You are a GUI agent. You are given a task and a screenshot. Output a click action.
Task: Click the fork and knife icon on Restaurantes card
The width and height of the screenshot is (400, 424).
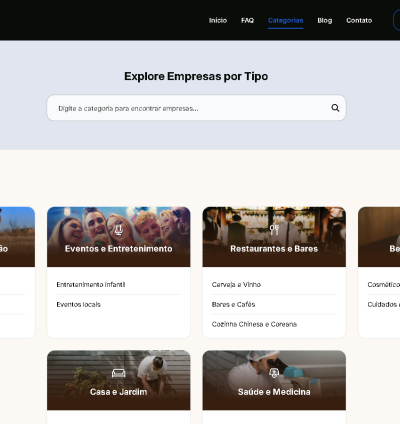click(x=274, y=230)
